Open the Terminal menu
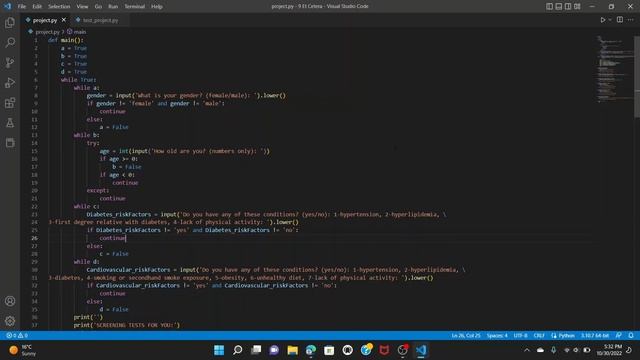Screen dimensions: 640x360 pos(134,7)
